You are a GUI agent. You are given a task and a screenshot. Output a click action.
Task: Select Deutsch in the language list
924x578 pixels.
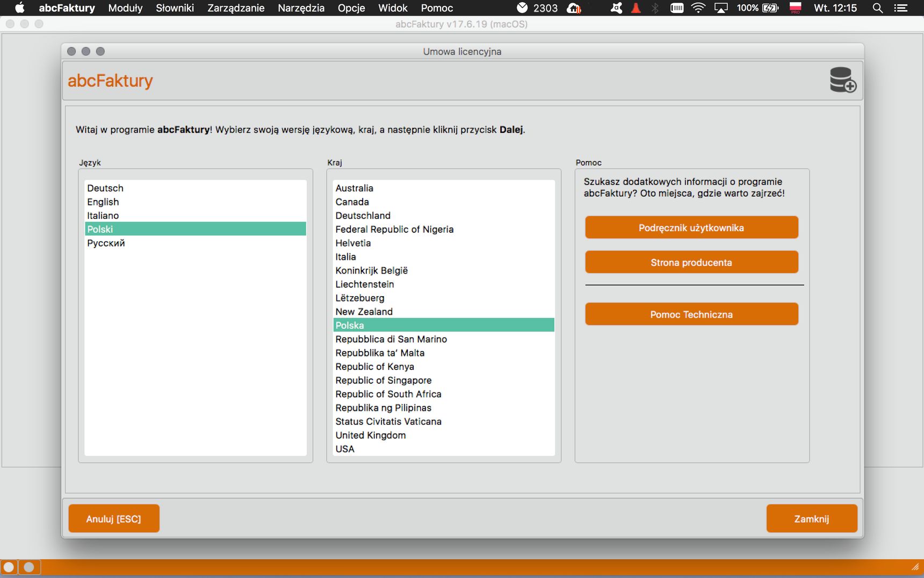tap(196, 188)
